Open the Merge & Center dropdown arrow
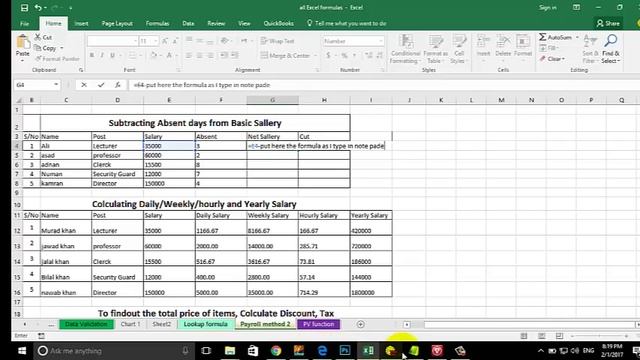The height and width of the screenshot is (360, 640). point(316,56)
